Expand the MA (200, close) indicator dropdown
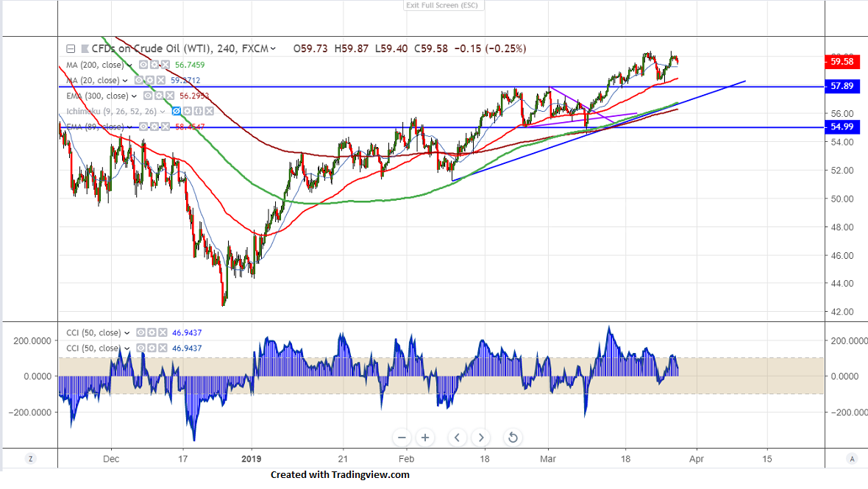Image resolution: width=868 pixels, height=489 pixels. (x=129, y=65)
